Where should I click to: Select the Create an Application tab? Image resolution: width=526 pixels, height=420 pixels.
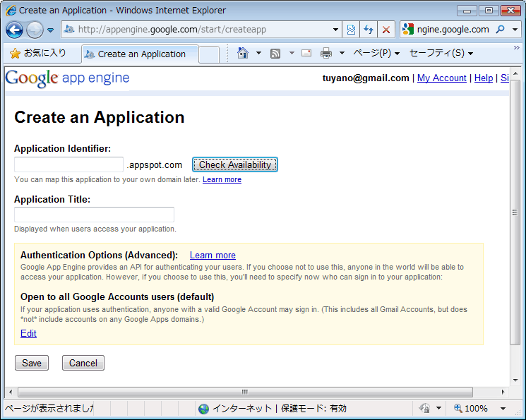pyautogui.click(x=140, y=54)
